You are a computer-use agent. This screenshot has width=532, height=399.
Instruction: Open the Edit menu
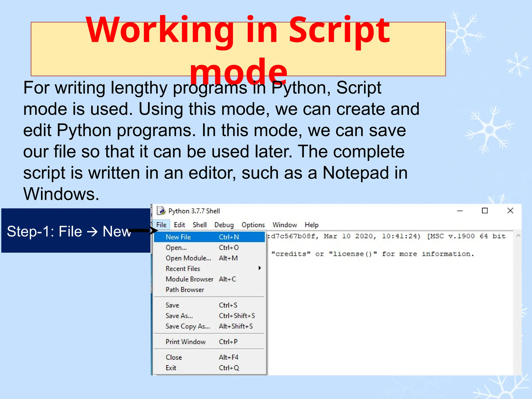[179, 225]
